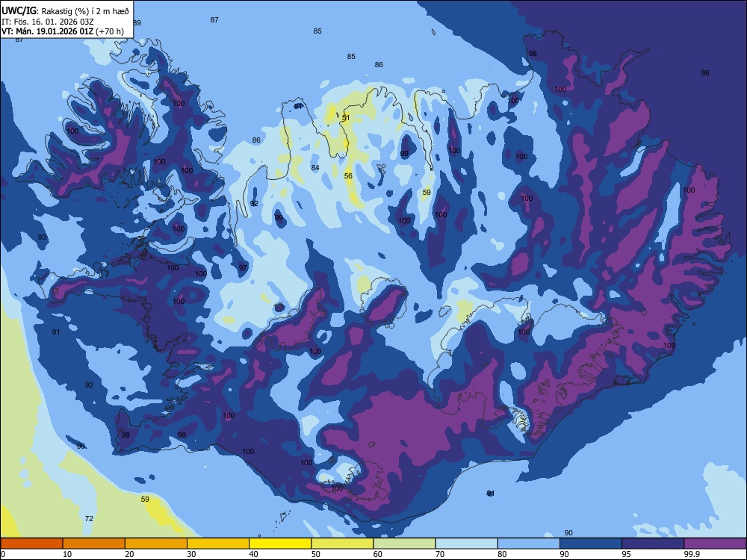Click the map value '72' over the southwest ocean
The width and height of the screenshot is (747, 560).
click(x=89, y=519)
